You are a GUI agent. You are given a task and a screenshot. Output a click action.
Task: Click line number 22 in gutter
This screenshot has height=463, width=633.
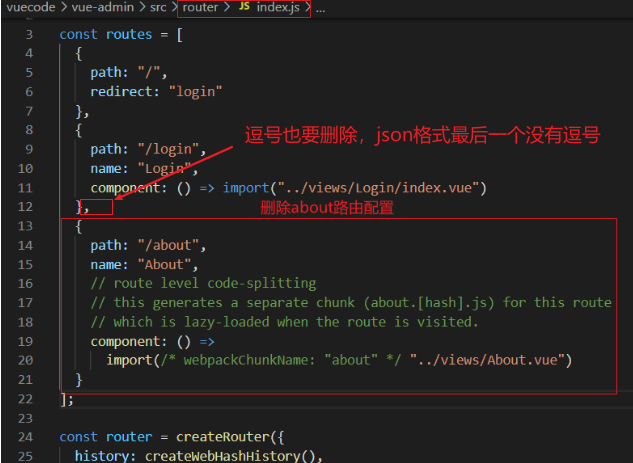click(25, 399)
